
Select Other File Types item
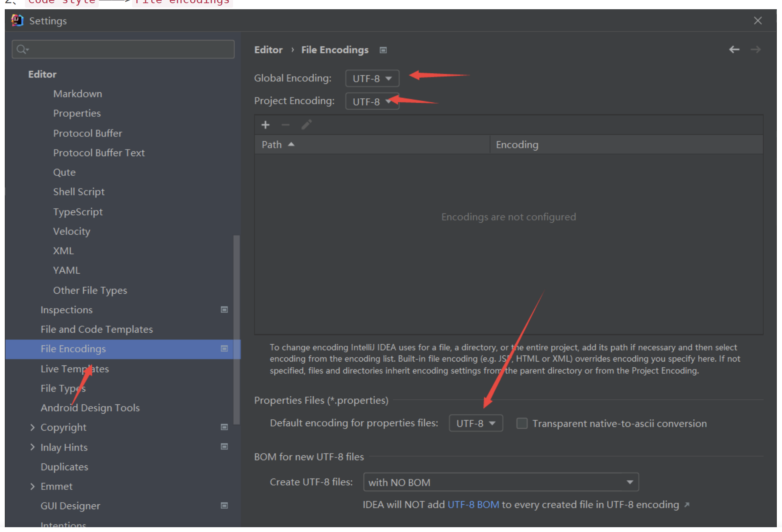pyautogui.click(x=90, y=290)
